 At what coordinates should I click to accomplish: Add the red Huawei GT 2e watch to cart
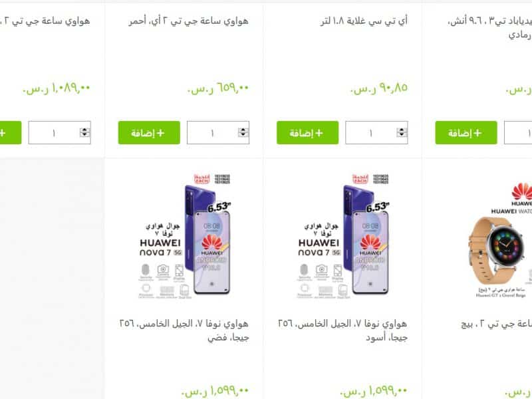click(149, 132)
